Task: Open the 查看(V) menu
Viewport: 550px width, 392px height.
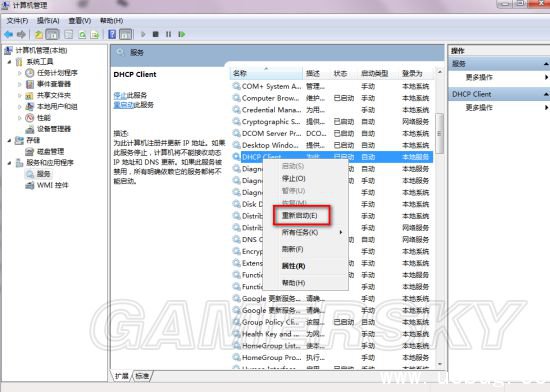Action: (79, 21)
